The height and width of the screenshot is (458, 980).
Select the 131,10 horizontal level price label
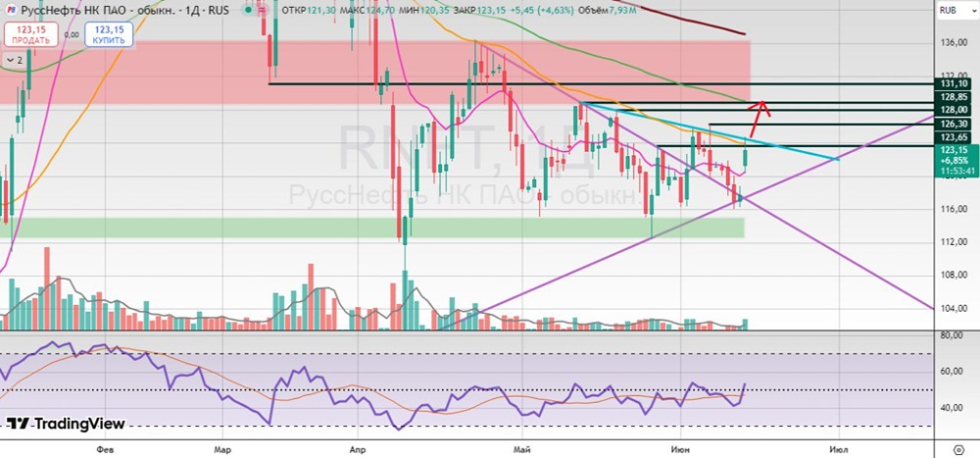point(954,83)
